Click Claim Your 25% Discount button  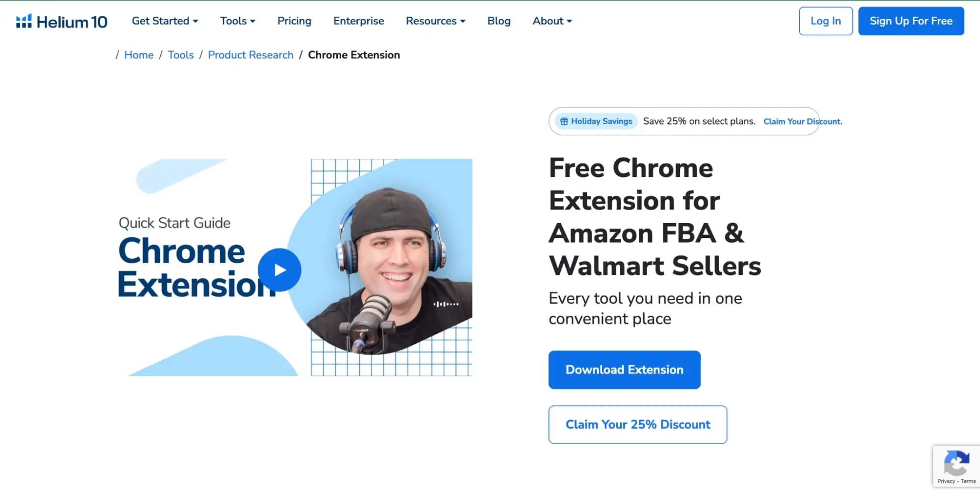click(x=637, y=424)
